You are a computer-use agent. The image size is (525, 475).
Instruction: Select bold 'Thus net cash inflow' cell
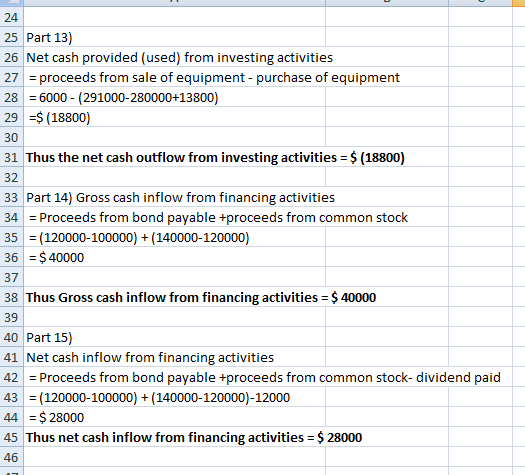point(194,437)
